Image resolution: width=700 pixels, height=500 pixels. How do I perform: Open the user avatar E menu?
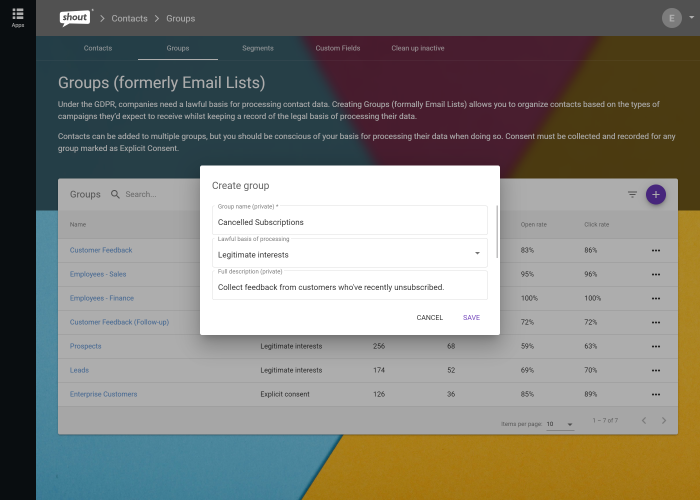point(671,18)
